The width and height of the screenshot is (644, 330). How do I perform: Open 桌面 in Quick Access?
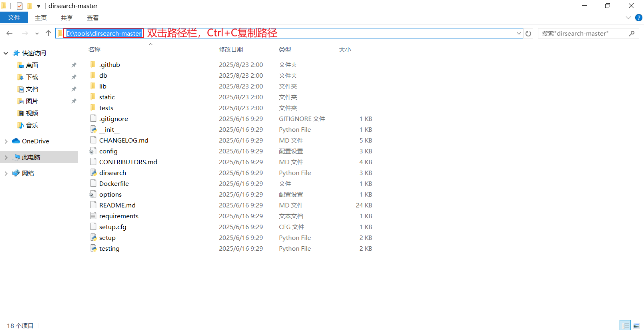[32, 65]
